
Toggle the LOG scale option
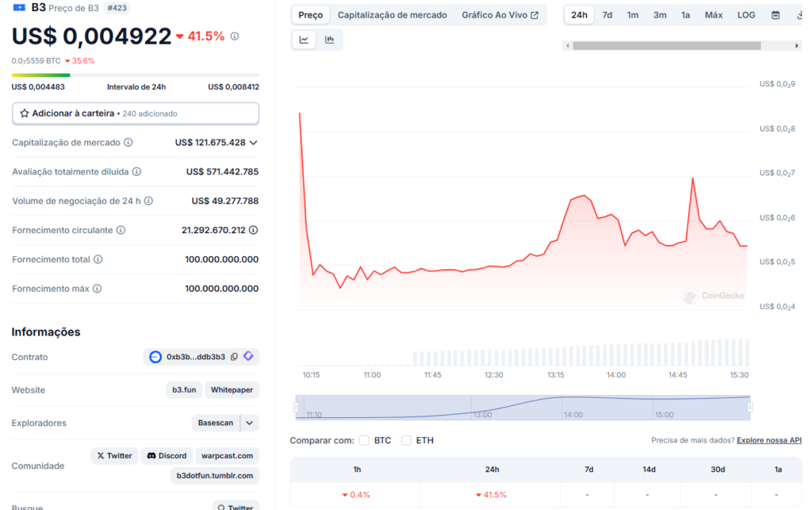click(746, 15)
